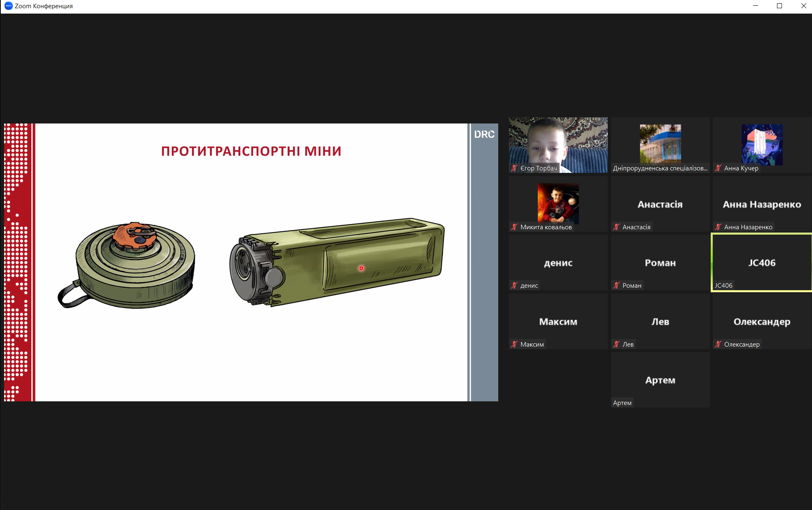Image resolution: width=812 pixels, height=510 pixels.
Task: Click muted mic icon beside Максим label
Action: pyautogui.click(x=514, y=344)
